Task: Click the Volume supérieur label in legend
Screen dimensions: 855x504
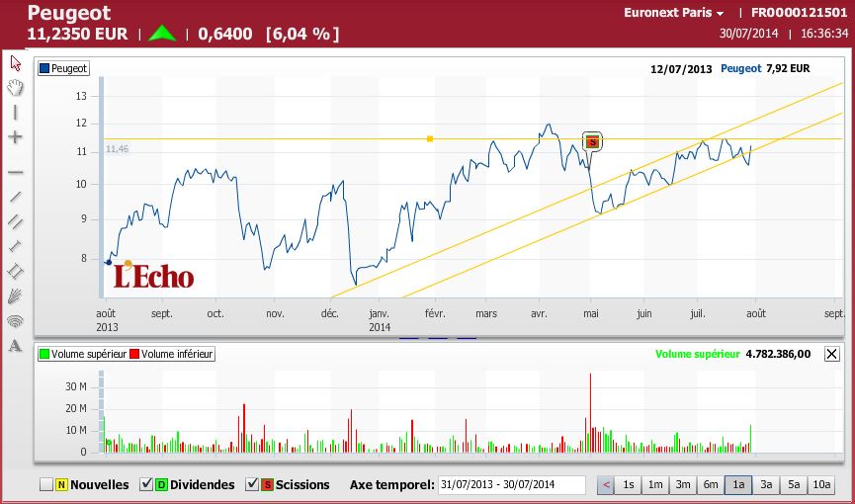Action: [89, 354]
